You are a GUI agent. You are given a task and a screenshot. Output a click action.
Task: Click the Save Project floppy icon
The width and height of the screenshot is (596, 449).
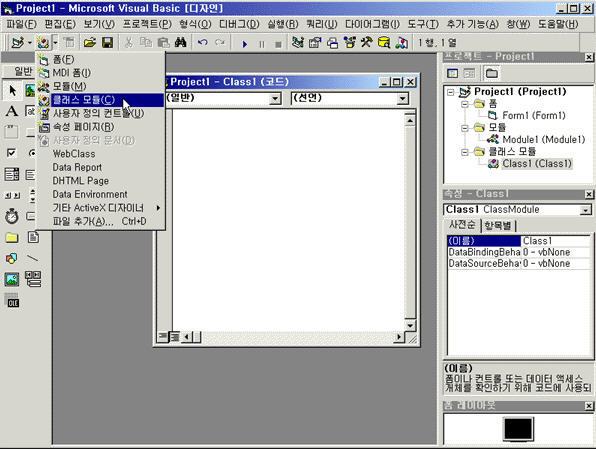coord(108,43)
